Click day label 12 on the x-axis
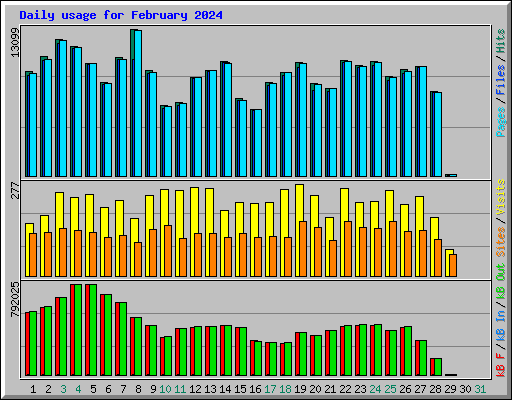This screenshot has width=512, height=400. click(x=195, y=389)
